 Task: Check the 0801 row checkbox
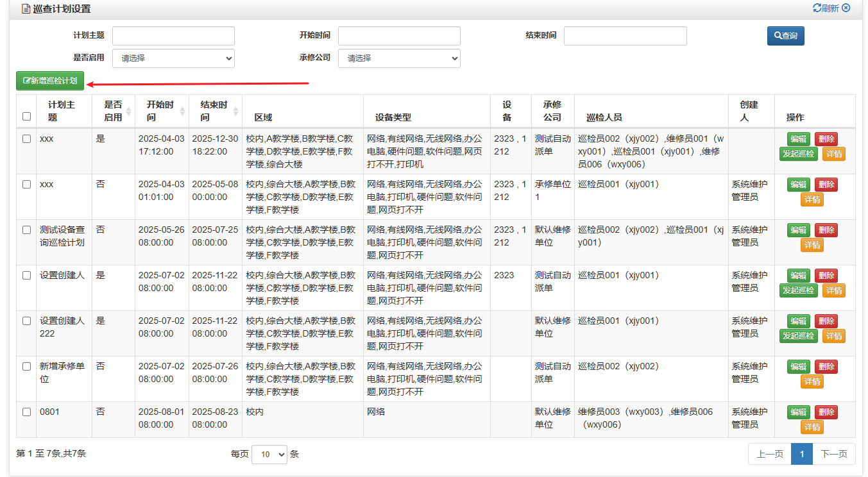click(x=26, y=412)
